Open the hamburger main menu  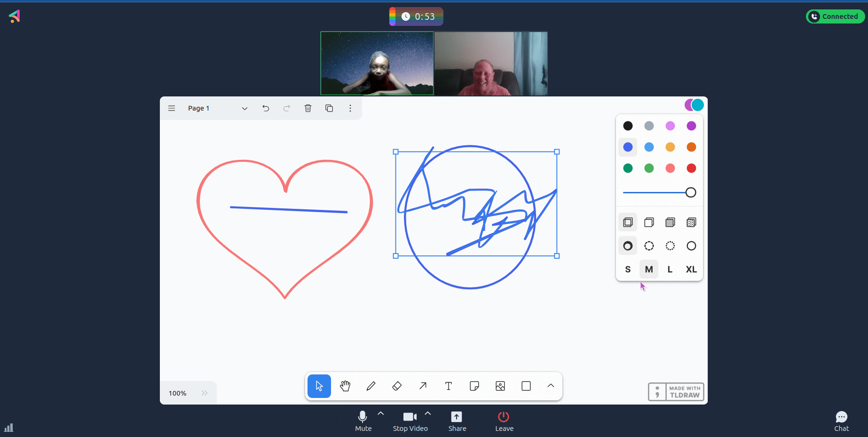coord(172,108)
